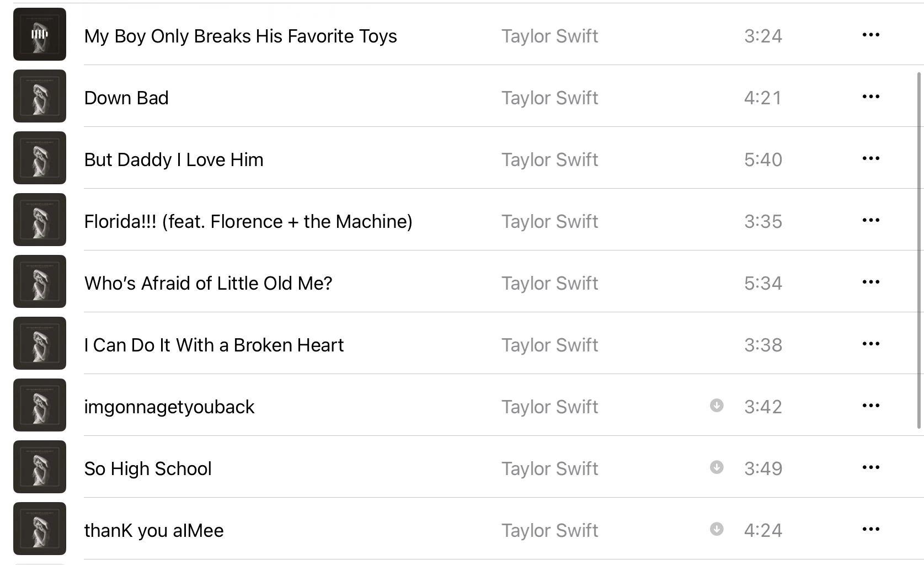
Task: Open the ellipsis menu for imgonnagetyouback
Action: [x=870, y=406]
